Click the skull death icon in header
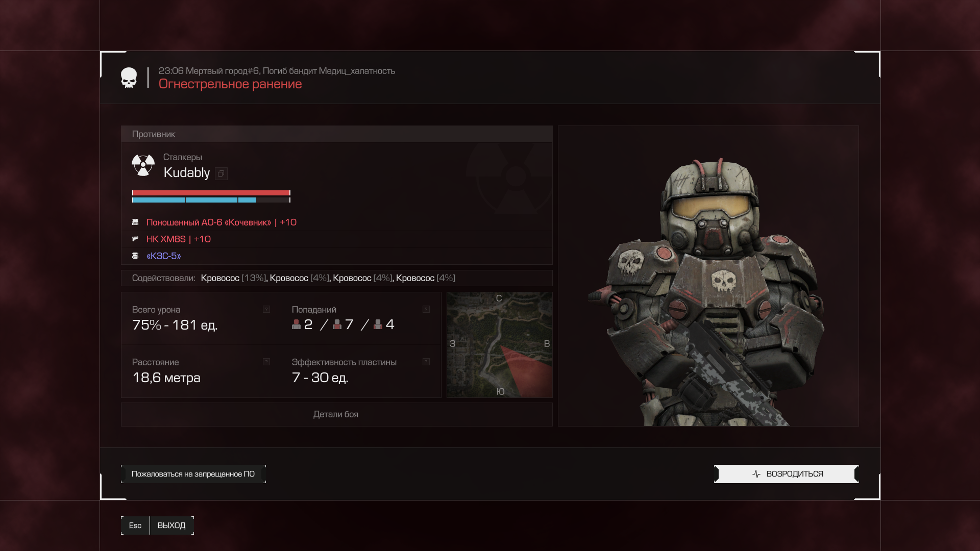The image size is (980, 551). (129, 78)
